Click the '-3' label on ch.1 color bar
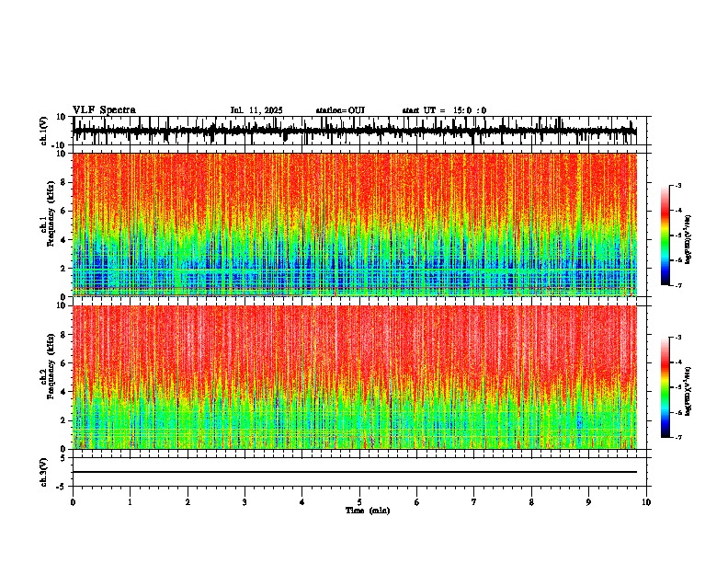Viewport: 728px width, 563px height. (678, 185)
